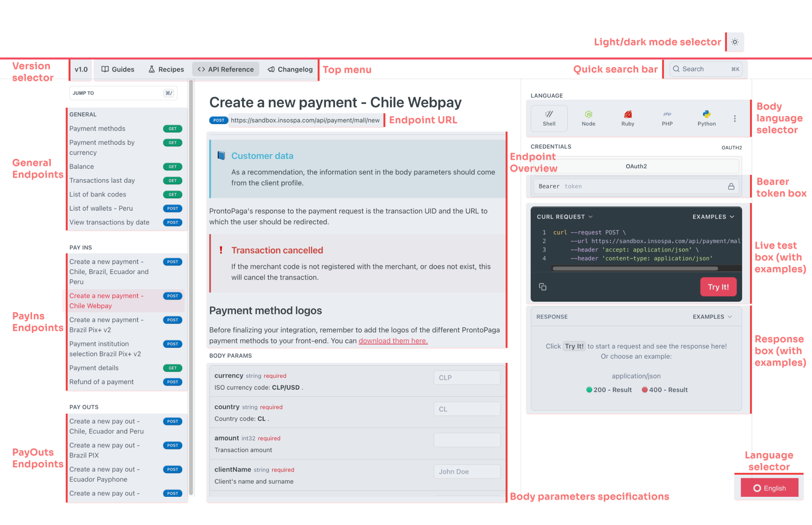Open more languages three-dot menu
The height and width of the screenshot is (525, 812).
(x=735, y=118)
